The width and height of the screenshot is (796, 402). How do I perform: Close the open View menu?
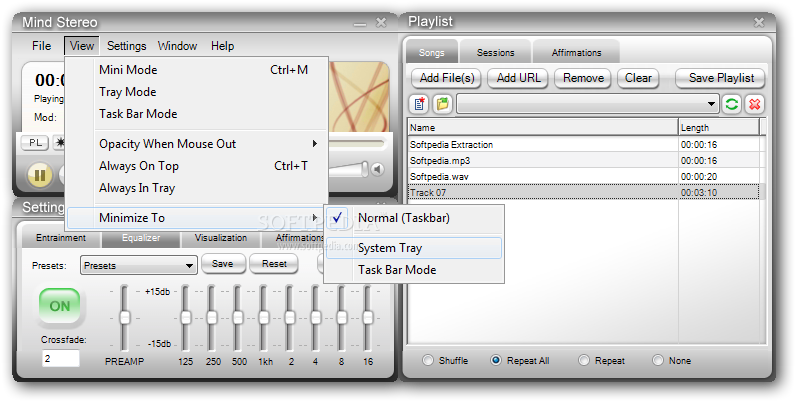(x=82, y=46)
